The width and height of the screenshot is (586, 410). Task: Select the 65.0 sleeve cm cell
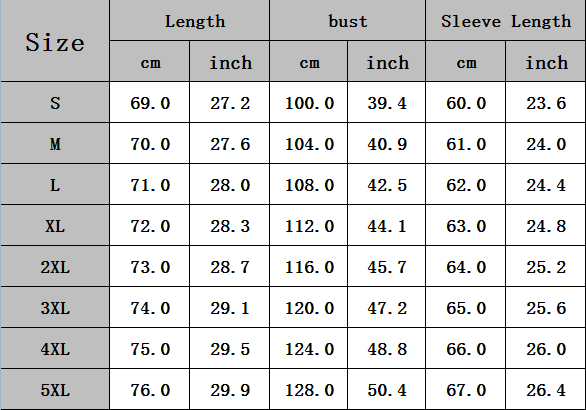click(x=466, y=308)
